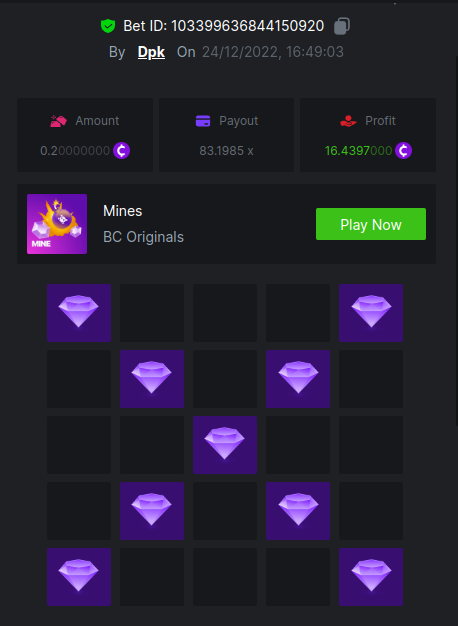Click the Bet ID number text
Screen dimensions: 458x626
point(248,26)
